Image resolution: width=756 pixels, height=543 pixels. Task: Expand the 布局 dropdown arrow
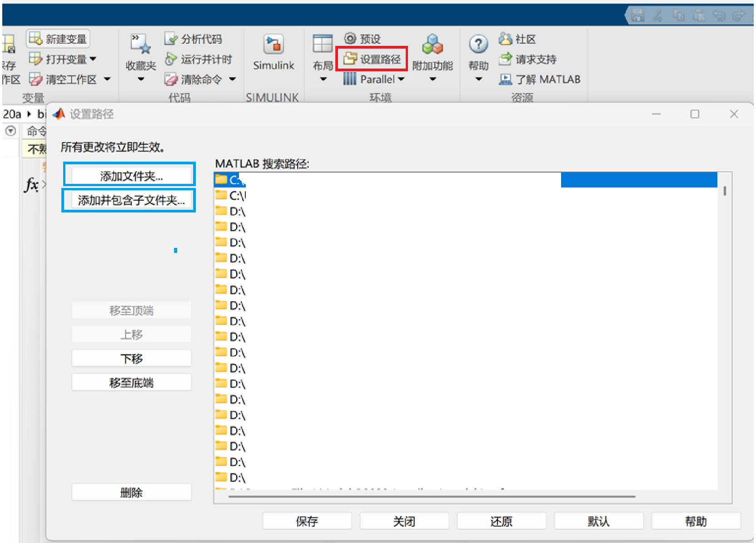tap(323, 79)
